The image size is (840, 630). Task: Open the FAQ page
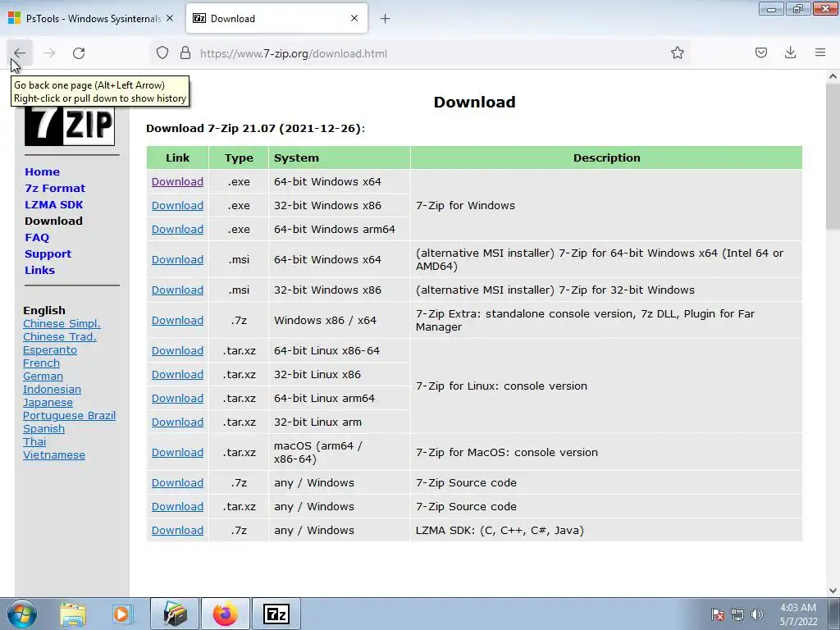point(37,238)
